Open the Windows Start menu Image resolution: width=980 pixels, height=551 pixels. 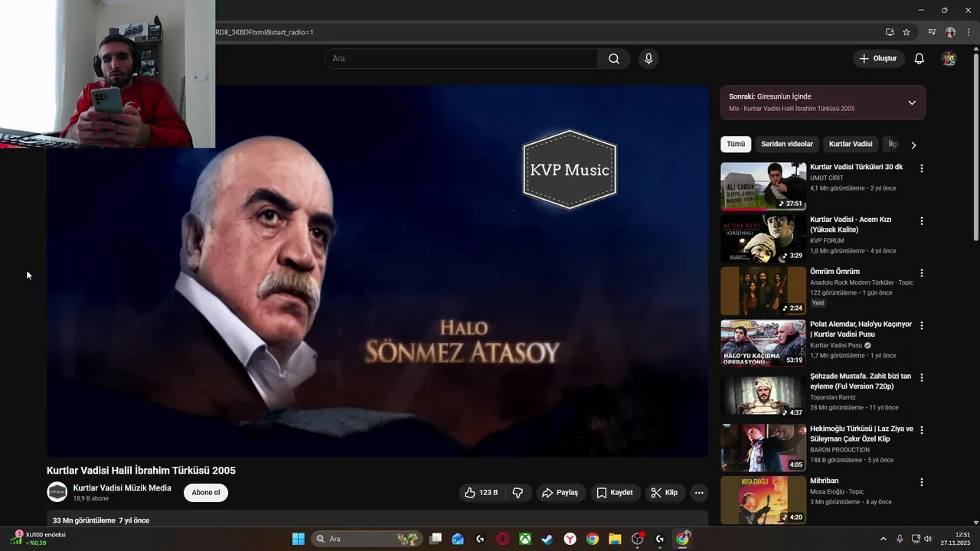[x=299, y=539]
